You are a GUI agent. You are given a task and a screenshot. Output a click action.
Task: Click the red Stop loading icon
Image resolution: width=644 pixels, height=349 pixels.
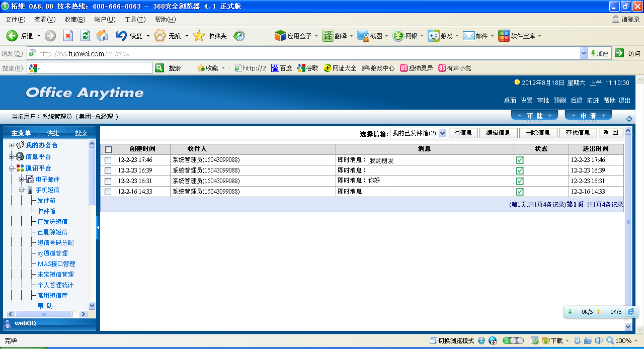(x=68, y=36)
